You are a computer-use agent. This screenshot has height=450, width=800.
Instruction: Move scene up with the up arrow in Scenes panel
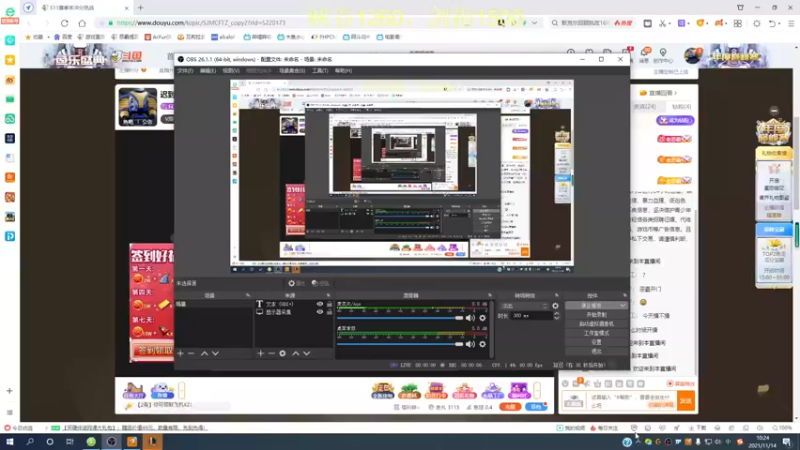click(204, 353)
